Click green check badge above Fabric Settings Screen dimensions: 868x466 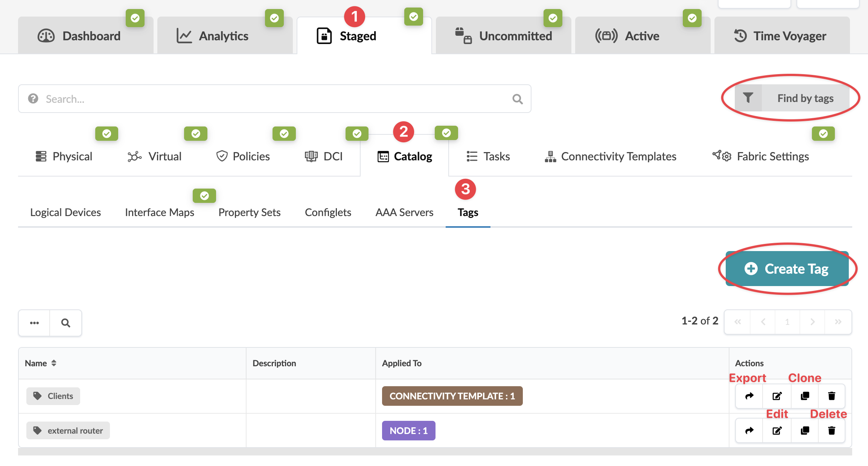823,134
